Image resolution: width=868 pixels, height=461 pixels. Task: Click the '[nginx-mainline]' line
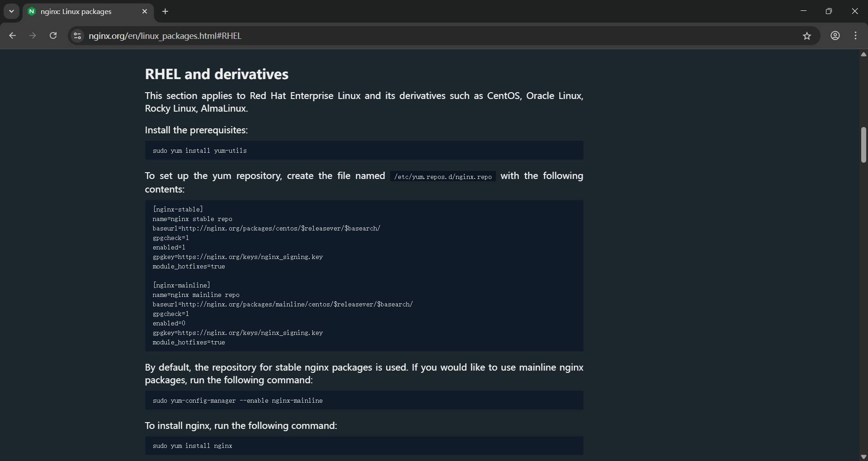(x=181, y=285)
